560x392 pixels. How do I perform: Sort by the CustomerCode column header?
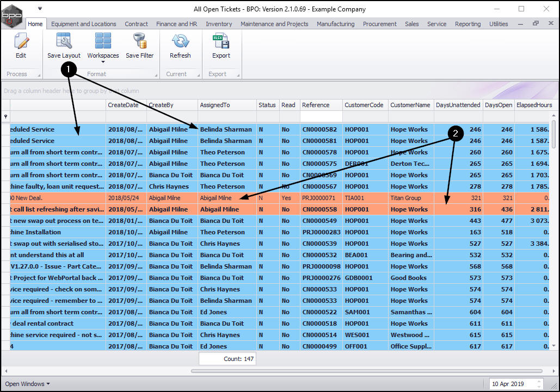365,105
